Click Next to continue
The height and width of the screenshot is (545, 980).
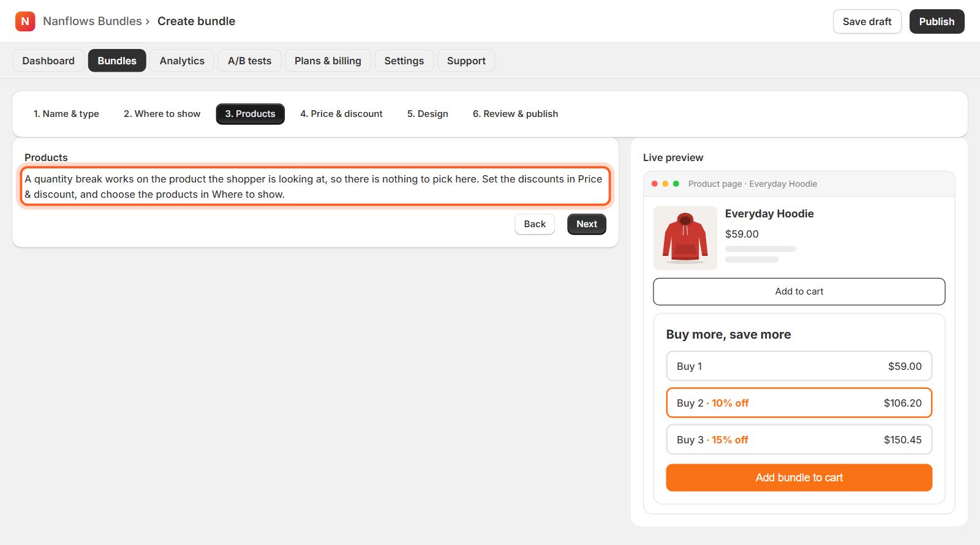[587, 224]
